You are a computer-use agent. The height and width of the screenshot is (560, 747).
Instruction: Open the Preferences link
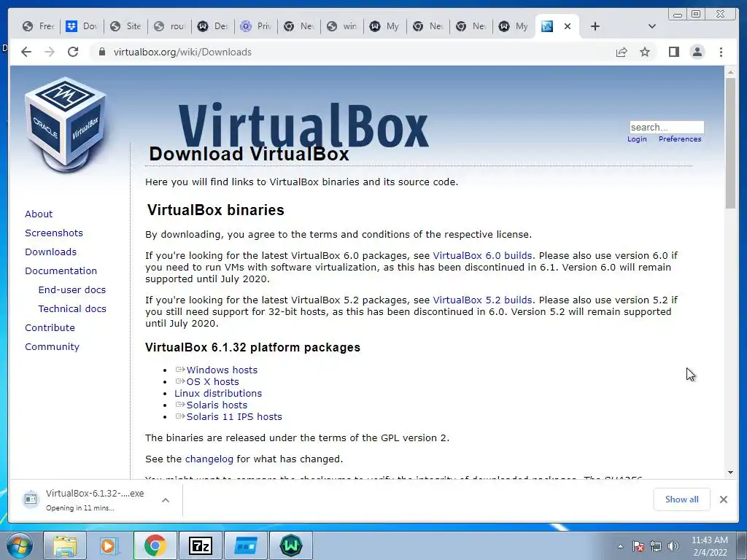click(680, 139)
